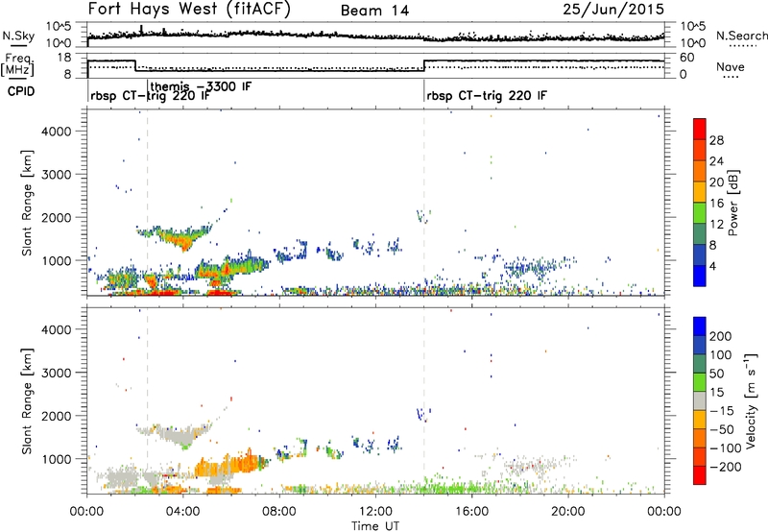Click the 'N.Sky' legend label
The height and width of the screenshot is (532, 768).
click(18, 36)
